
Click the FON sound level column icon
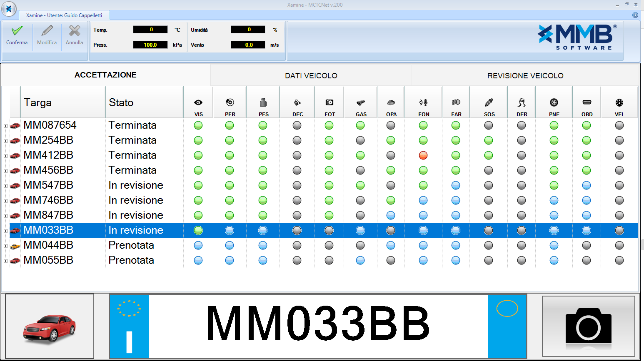point(423,103)
